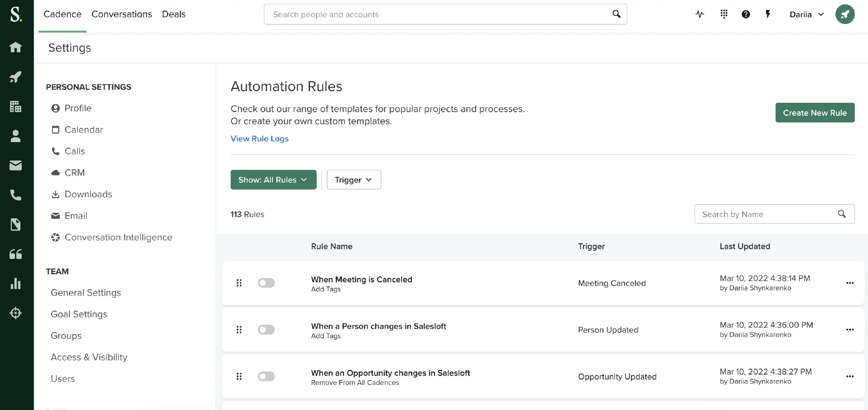Open the apps grid icon in header

[x=724, y=14]
